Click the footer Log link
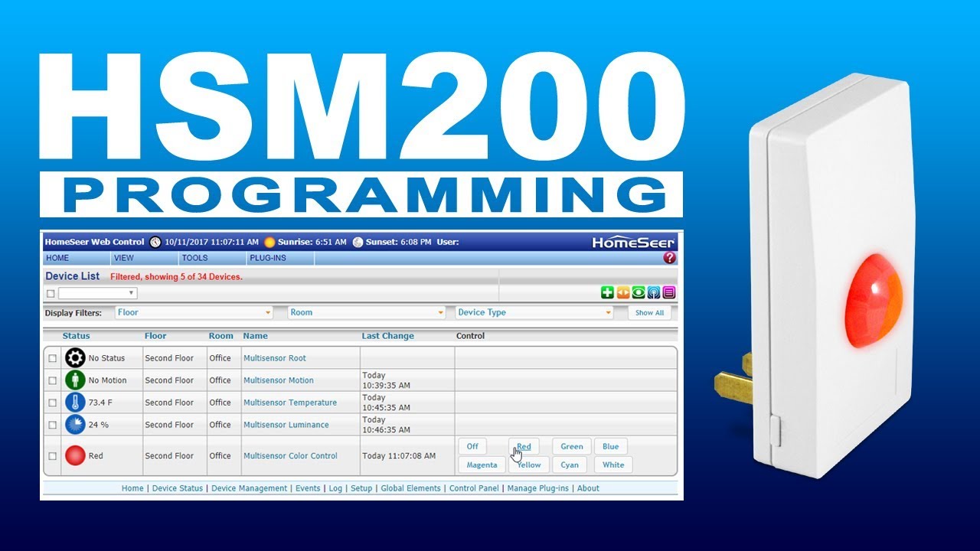This screenshot has height=551, width=980. point(335,488)
